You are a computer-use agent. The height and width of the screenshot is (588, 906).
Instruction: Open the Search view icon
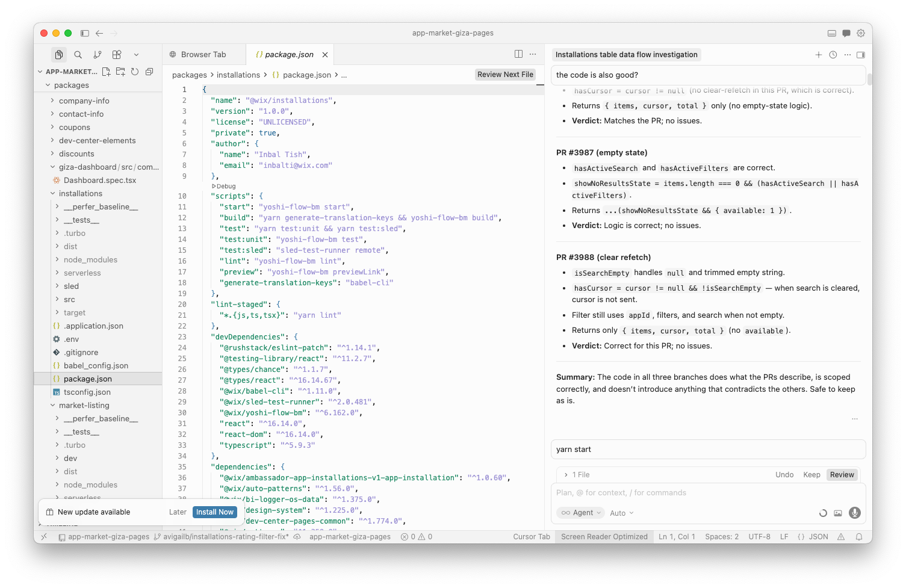point(78,55)
